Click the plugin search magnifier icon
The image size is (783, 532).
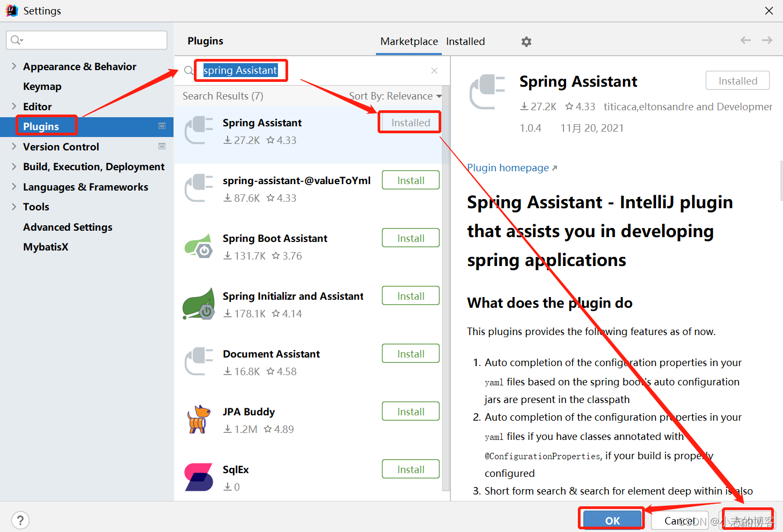[189, 71]
